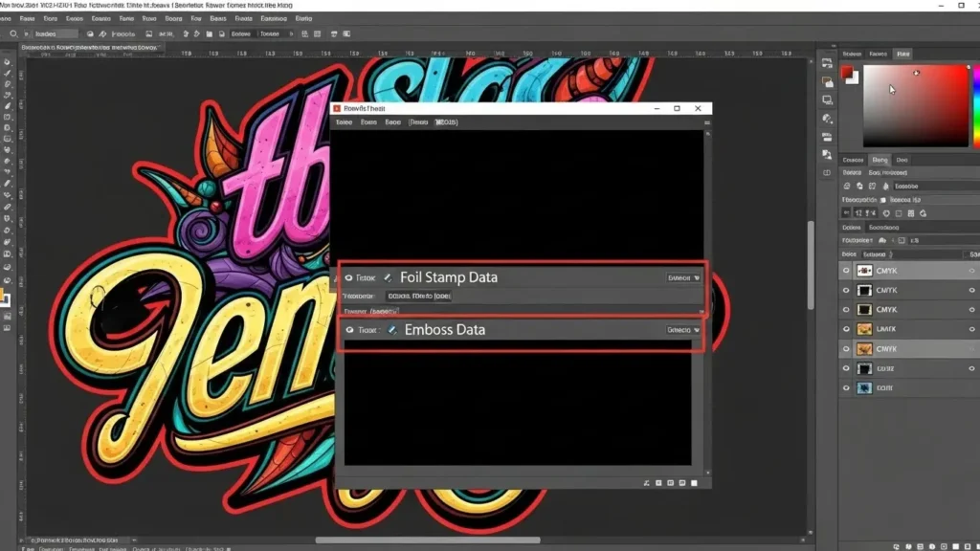Screen dimensions: 980x551
Task: Select the topmost CMYK layer thumbnail
Action: 864,272
